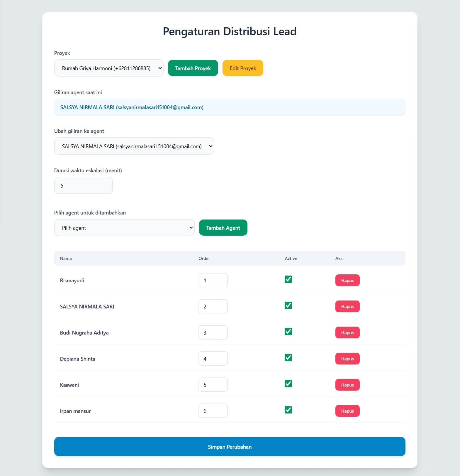Click Hapus in Depiana Shinta row
Screen dimensions: 460x476
pos(347,359)
